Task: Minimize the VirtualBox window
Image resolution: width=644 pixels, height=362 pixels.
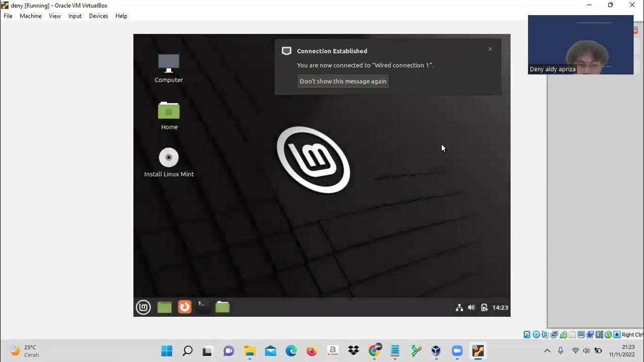Action: 589,5
